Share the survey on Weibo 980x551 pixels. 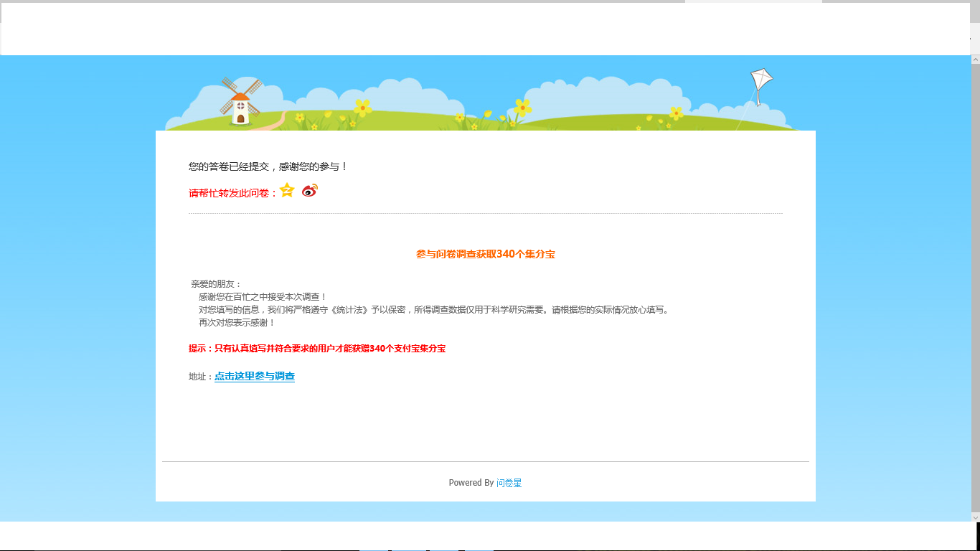point(310,190)
